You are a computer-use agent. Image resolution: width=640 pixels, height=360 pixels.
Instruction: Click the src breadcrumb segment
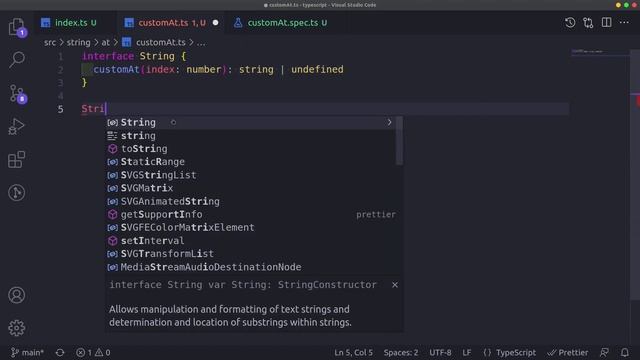(50, 42)
